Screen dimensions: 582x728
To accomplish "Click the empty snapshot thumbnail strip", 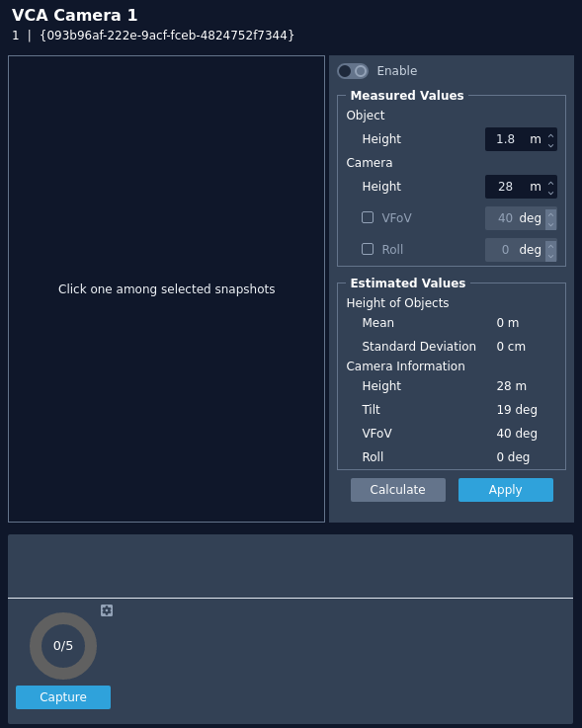I will 291,566.
